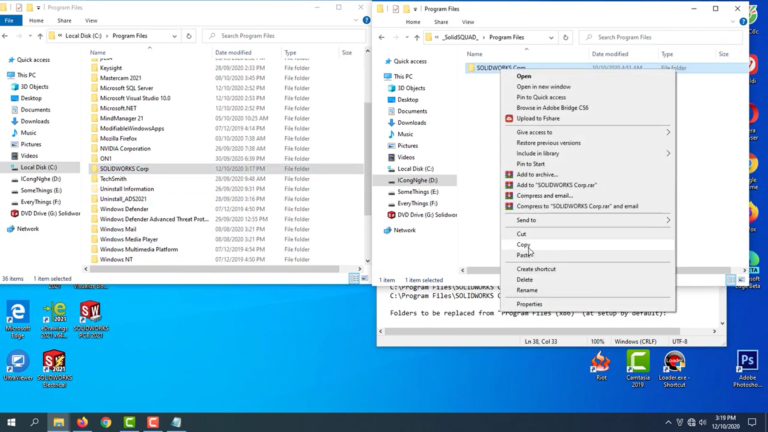Refresh left Program Files window

tap(189, 36)
